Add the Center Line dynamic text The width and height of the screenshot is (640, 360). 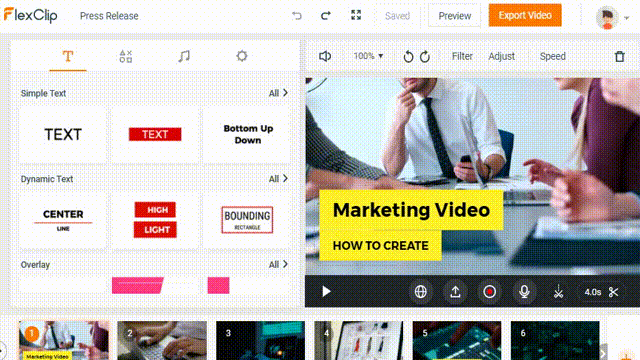click(63, 220)
